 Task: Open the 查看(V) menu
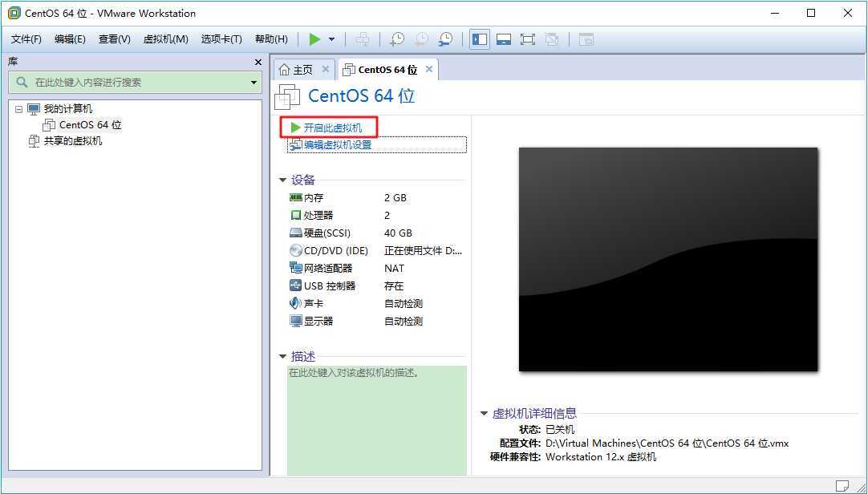tap(114, 39)
